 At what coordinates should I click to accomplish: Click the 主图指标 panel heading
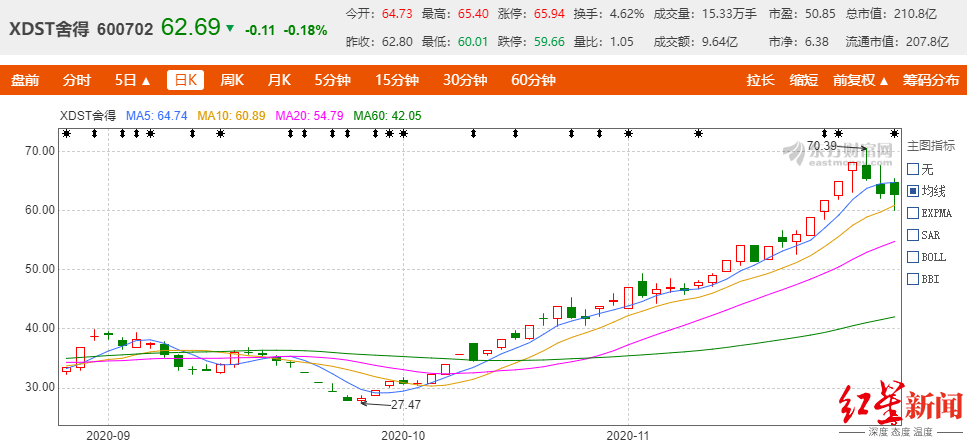tap(929, 147)
